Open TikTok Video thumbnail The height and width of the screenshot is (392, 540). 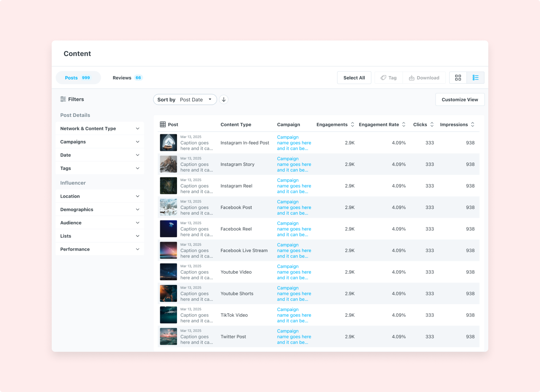point(168,315)
